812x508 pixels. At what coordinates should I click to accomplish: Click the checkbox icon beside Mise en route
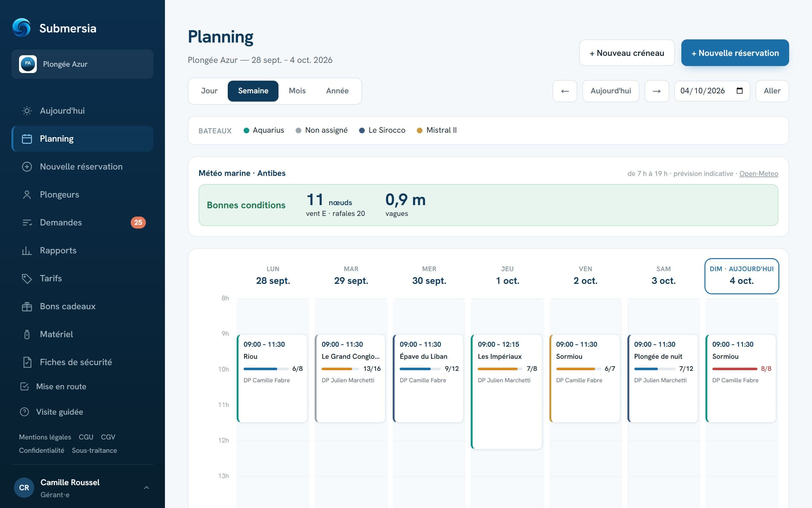[x=24, y=387]
